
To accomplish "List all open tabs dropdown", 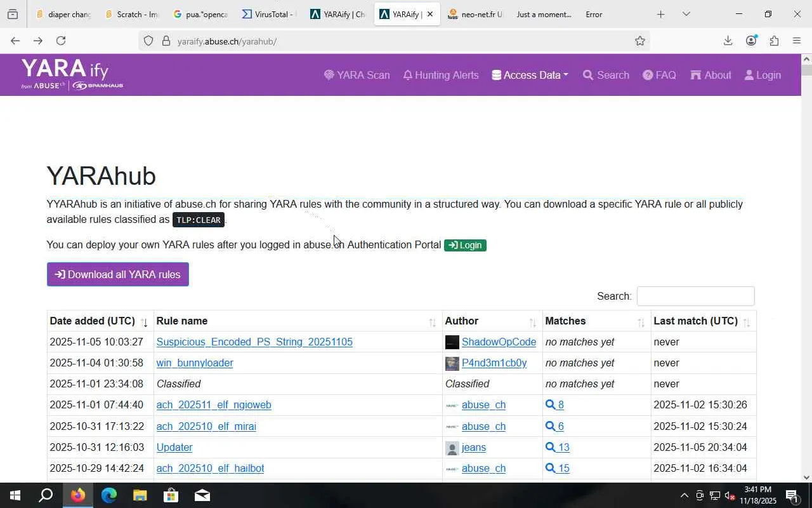I will point(686,14).
